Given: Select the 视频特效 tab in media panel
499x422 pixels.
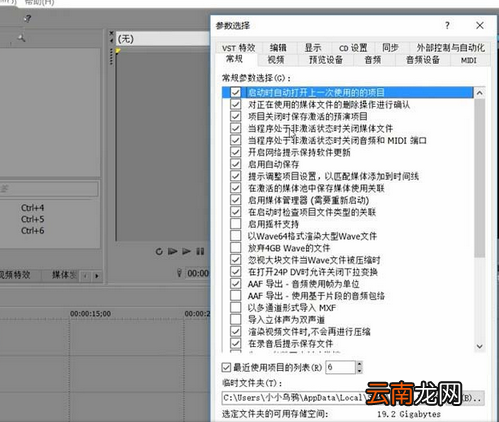Looking at the screenshot, I should pyautogui.click(x=15, y=275).
